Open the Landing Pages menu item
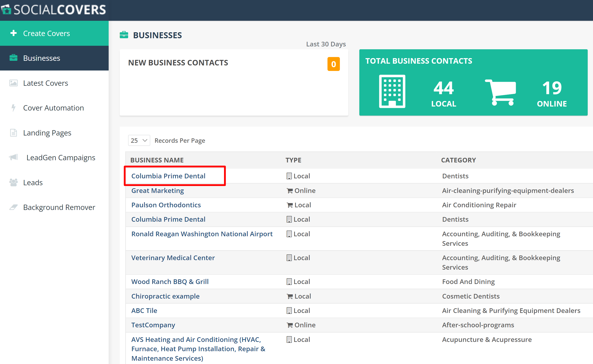This screenshot has width=593, height=364. pyautogui.click(x=47, y=133)
